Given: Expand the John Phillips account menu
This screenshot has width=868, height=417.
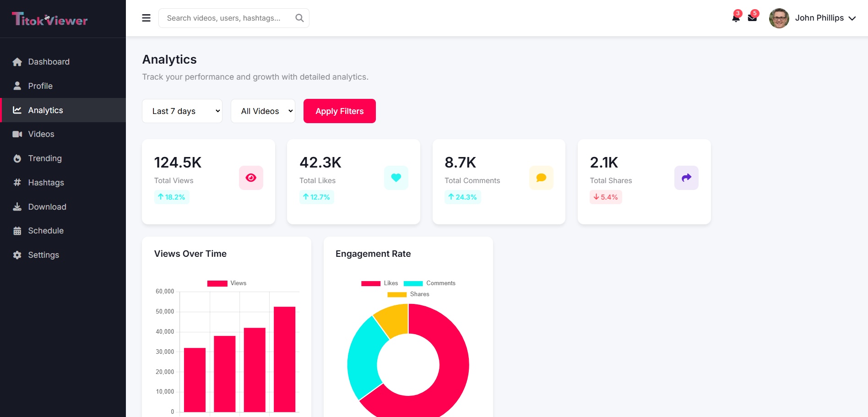Looking at the screenshot, I should coord(819,18).
